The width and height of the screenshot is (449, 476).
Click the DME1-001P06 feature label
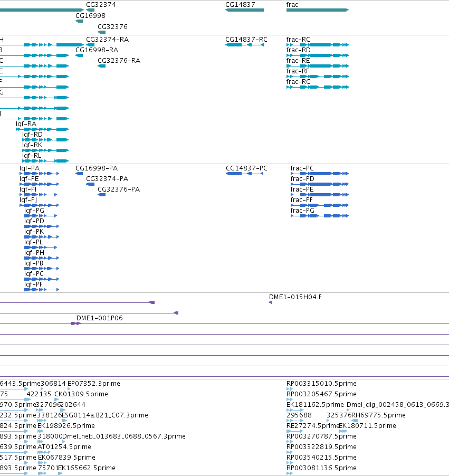[x=100, y=318]
